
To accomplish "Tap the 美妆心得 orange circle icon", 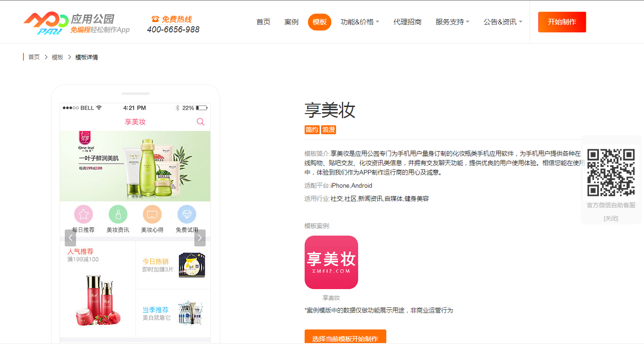I will click(152, 214).
